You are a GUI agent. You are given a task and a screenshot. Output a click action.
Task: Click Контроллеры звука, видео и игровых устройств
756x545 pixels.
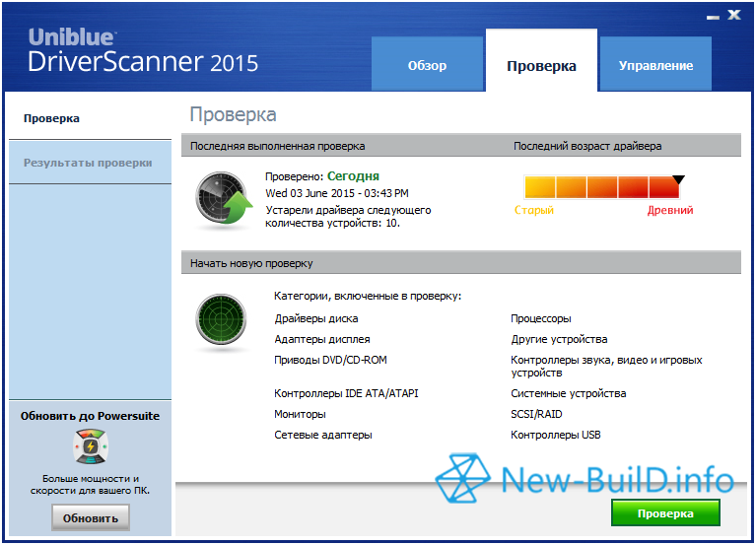(606, 367)
